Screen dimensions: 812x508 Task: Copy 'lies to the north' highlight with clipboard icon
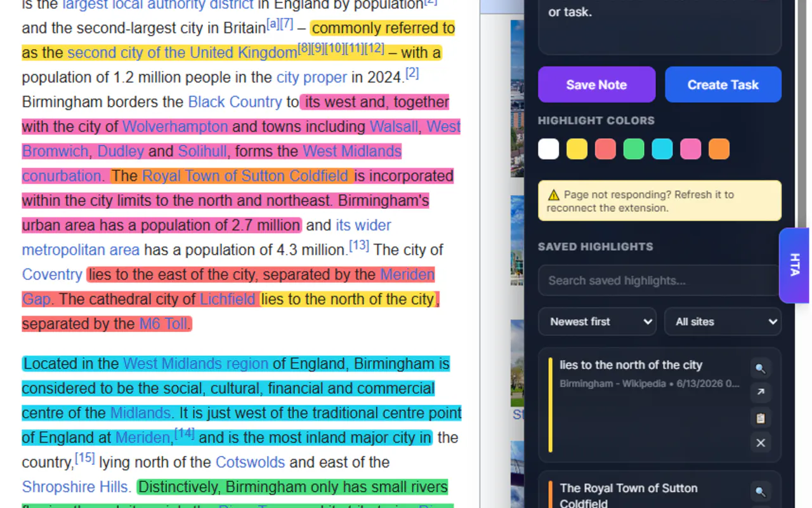[x=761, y=418]
